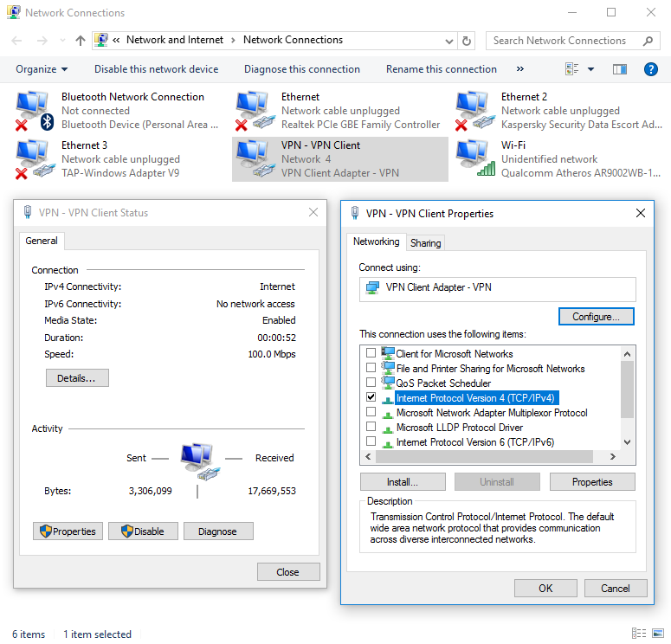This screenshot has height=644, width=671.
Task: Refresh the Network Connections address bar
Action: (x=467, y=41)
